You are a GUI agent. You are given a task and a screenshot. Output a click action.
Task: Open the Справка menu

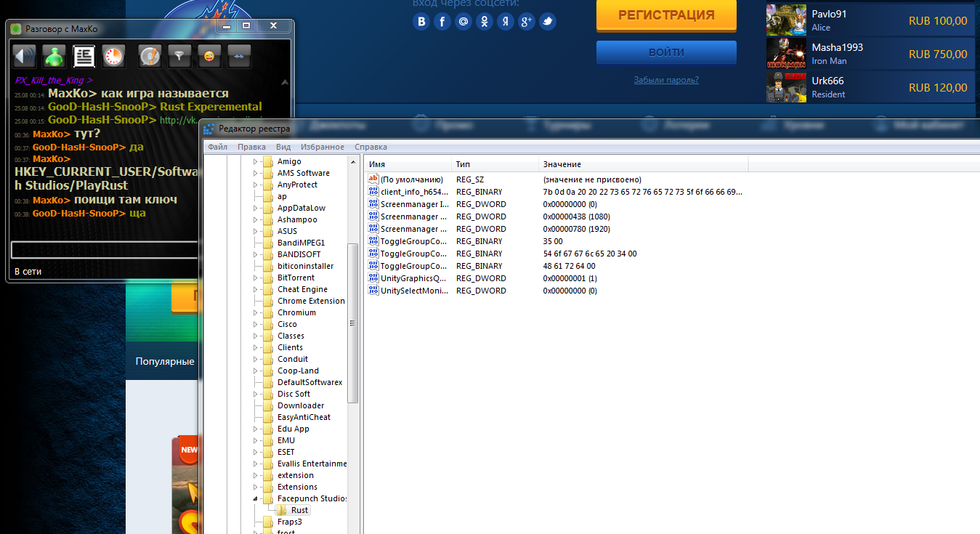(x=370, y=147)
